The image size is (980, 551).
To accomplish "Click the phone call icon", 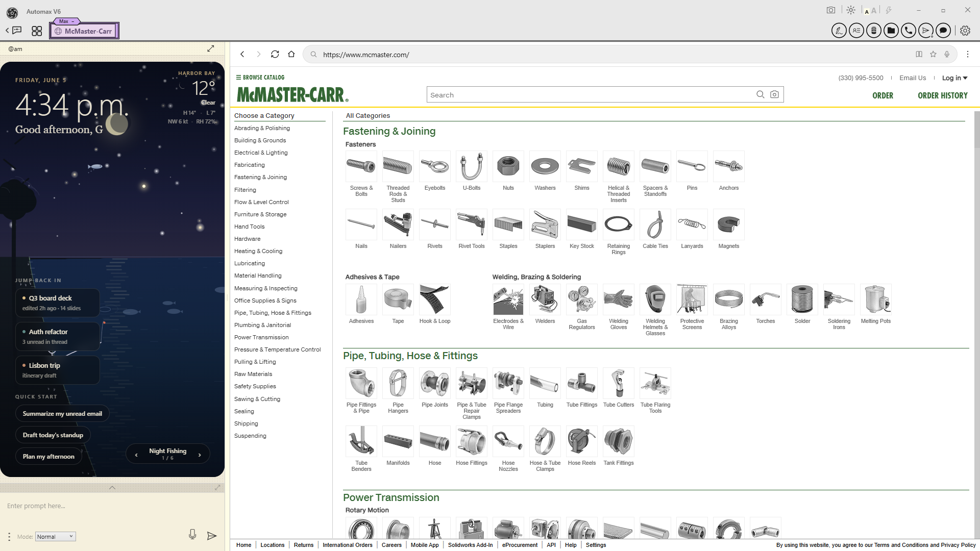I will [909, 31].
